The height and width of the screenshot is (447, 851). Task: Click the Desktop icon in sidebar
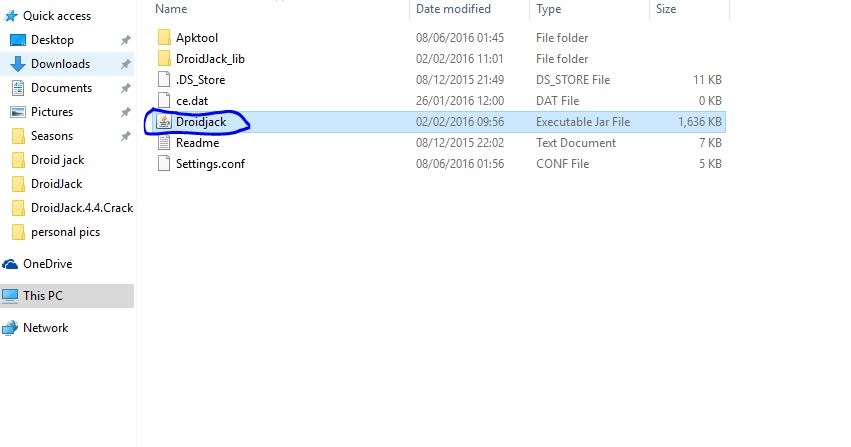click(18, 40)
